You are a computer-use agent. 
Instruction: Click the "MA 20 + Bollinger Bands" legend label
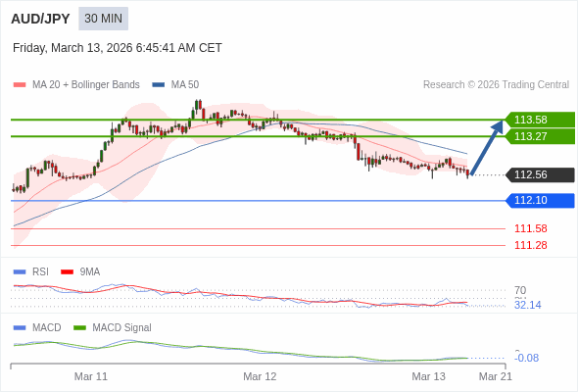86,85
